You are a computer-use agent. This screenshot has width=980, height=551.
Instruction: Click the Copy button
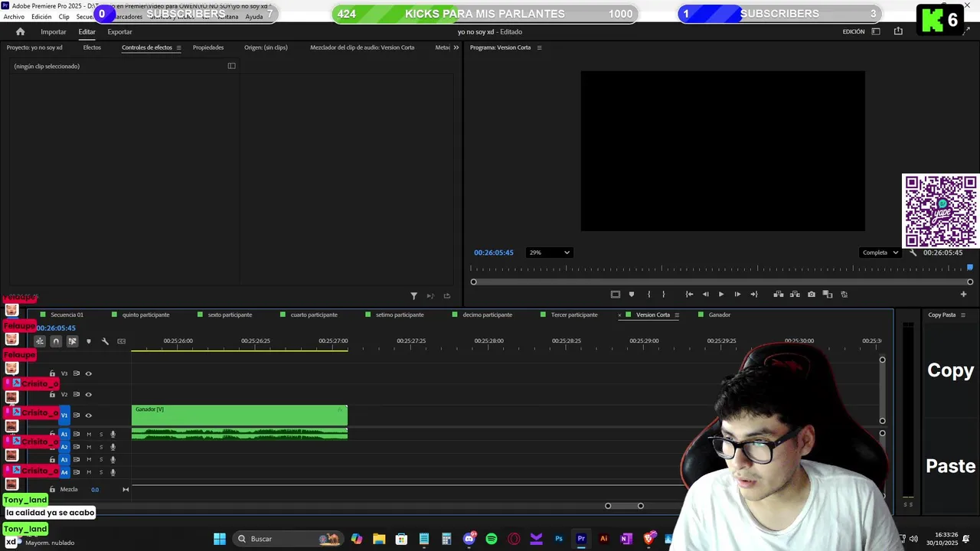point(950,370)
